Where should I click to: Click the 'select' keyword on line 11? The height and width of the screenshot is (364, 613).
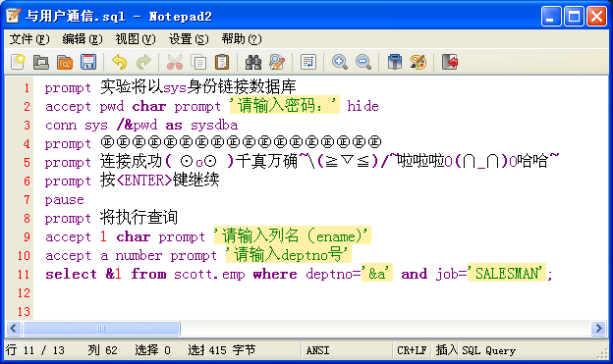point(71,274)
